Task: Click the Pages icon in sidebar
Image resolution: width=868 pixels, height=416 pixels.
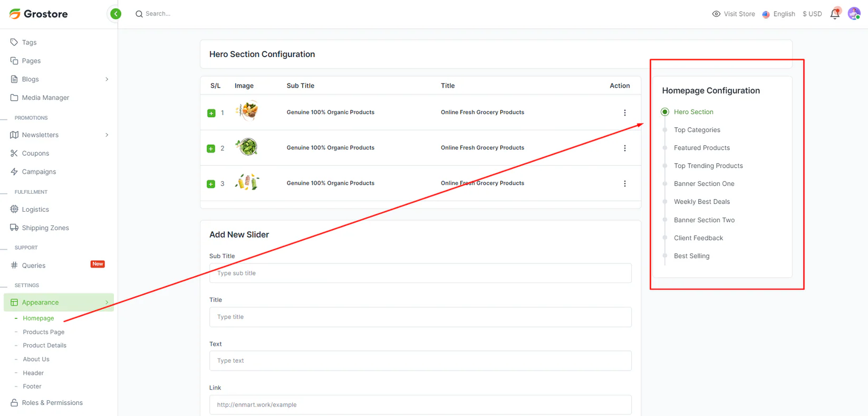Action: point(14,61)
